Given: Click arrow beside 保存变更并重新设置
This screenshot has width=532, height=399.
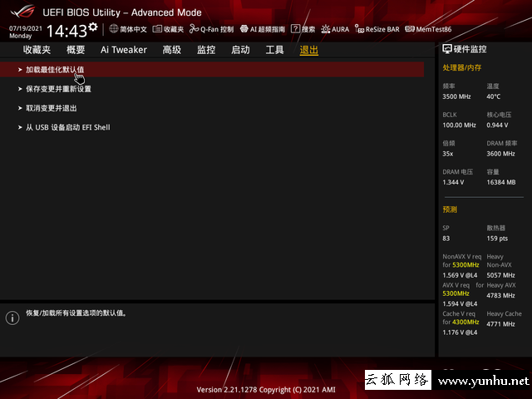Looking at the screenshot, I should click(20, 89).
